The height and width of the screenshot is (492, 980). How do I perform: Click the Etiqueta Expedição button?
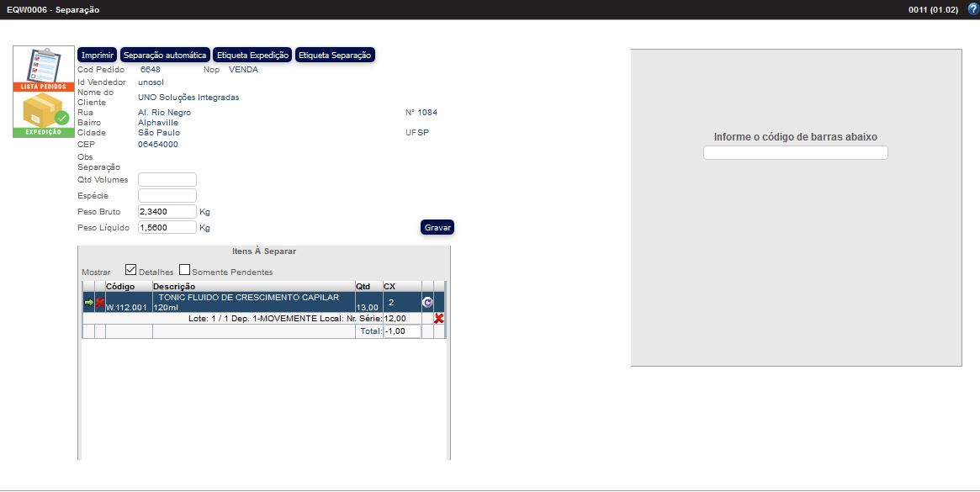(x=252, y=55)
